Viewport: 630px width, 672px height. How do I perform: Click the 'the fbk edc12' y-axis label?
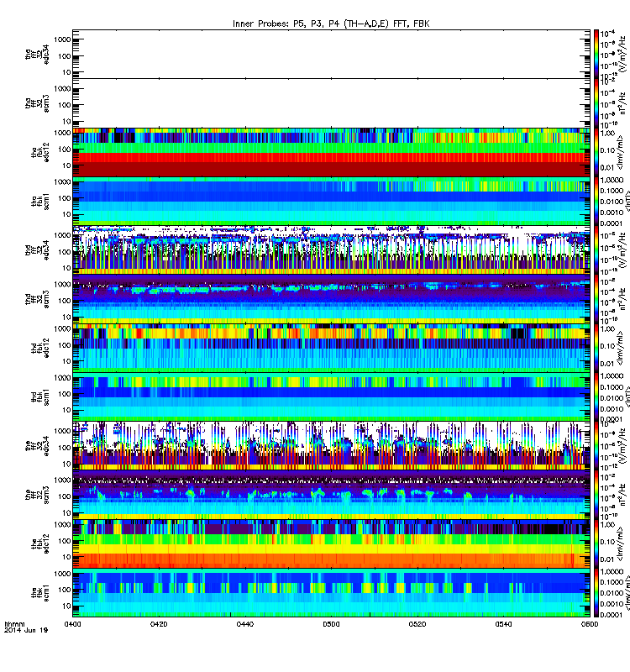(40, 543)
